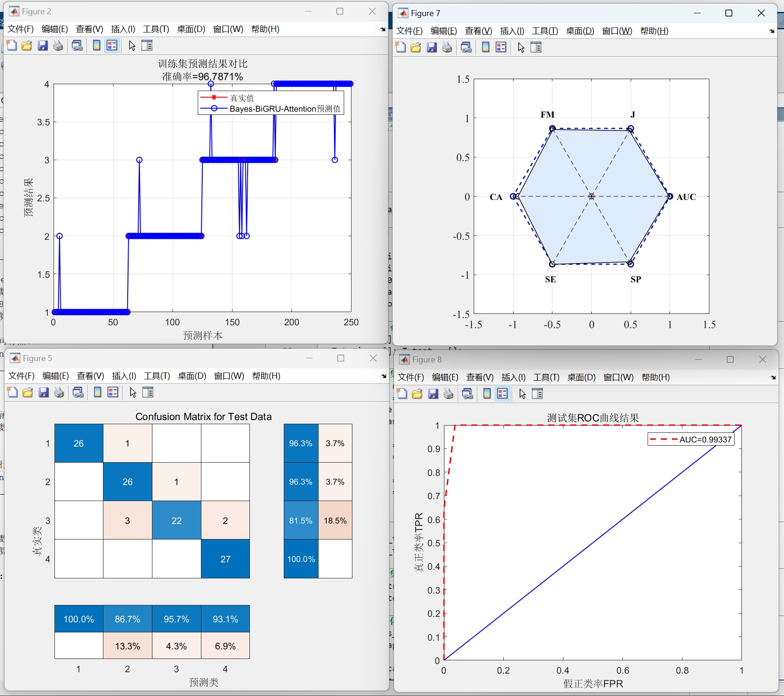The height and width of the screenshot is (696, 784).
Task: Toggle the legend off in Figure 2
Action: pos(112,45)
